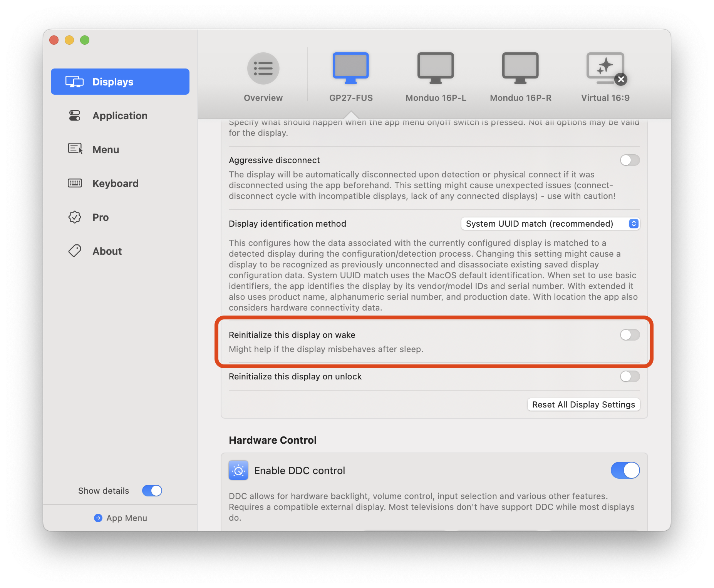The width and height of the screenshot is (714, 588).
Task: Toggle Reinitialize this display on wake
Action: pyautogui.click(x=630, y=335)
